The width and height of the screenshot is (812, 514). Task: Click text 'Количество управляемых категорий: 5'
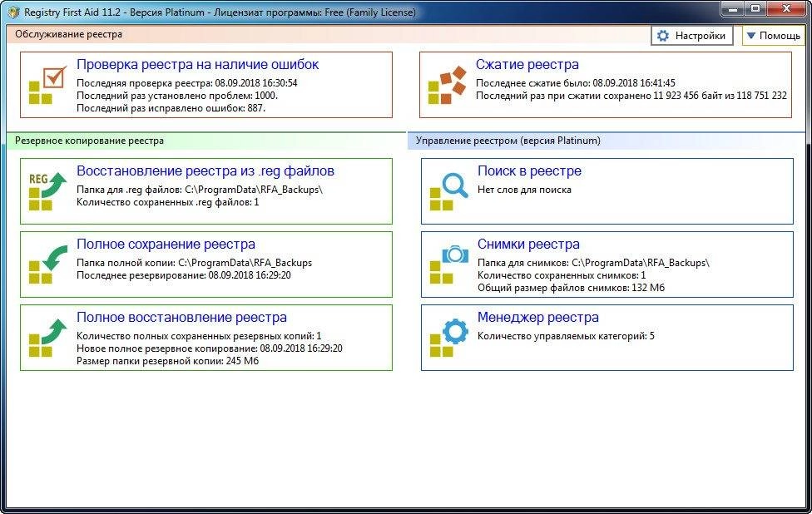[566, 336]
